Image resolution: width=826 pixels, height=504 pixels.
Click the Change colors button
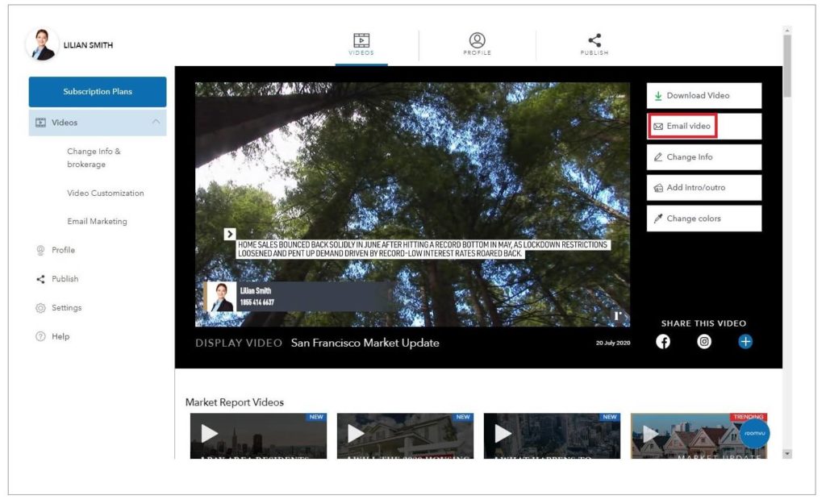pos(703,219)
